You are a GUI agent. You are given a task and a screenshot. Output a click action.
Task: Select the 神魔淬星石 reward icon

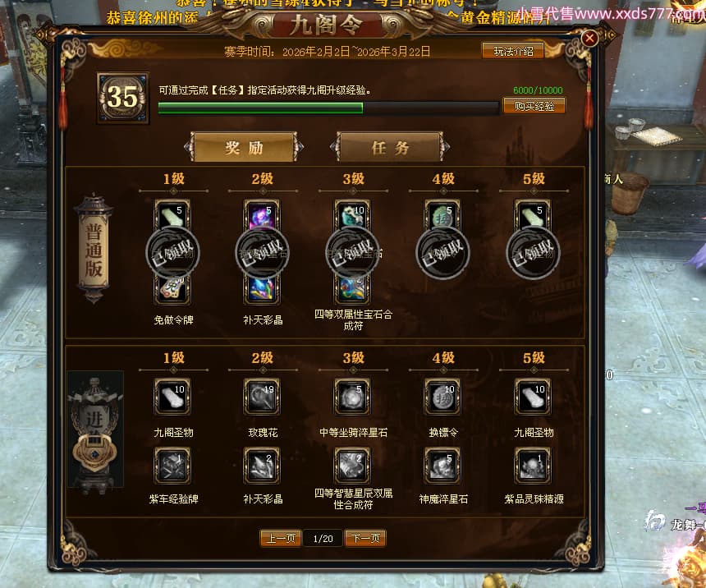tap(442, 466)
